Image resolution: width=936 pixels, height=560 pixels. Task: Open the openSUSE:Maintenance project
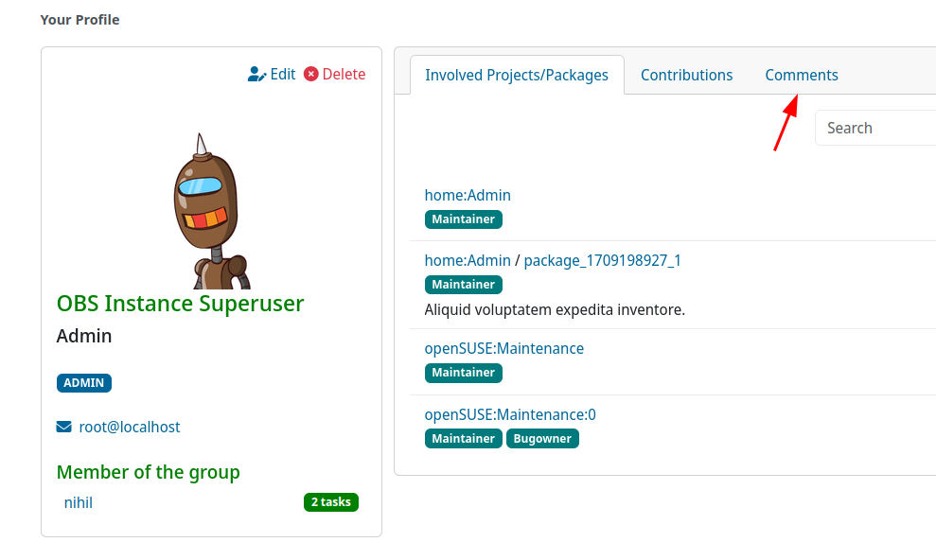pos(503,348)
